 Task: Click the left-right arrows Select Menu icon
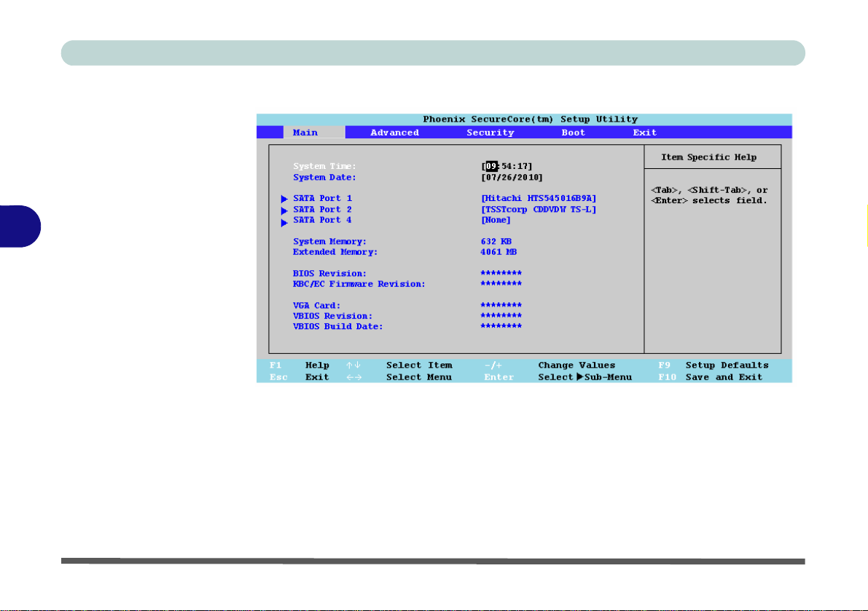tap(353, 378)
